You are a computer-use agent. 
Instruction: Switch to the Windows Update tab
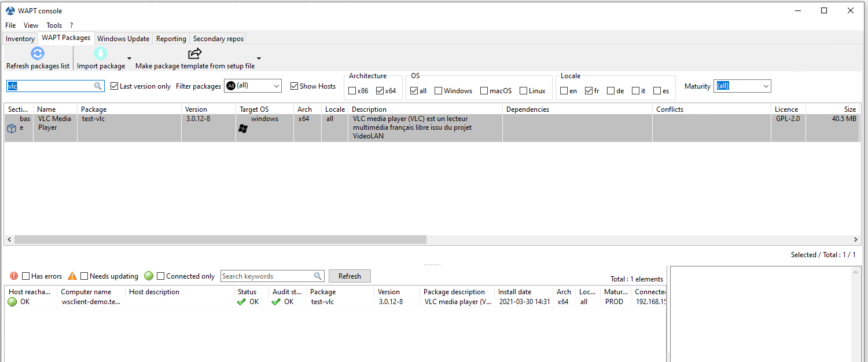point(123,39)
